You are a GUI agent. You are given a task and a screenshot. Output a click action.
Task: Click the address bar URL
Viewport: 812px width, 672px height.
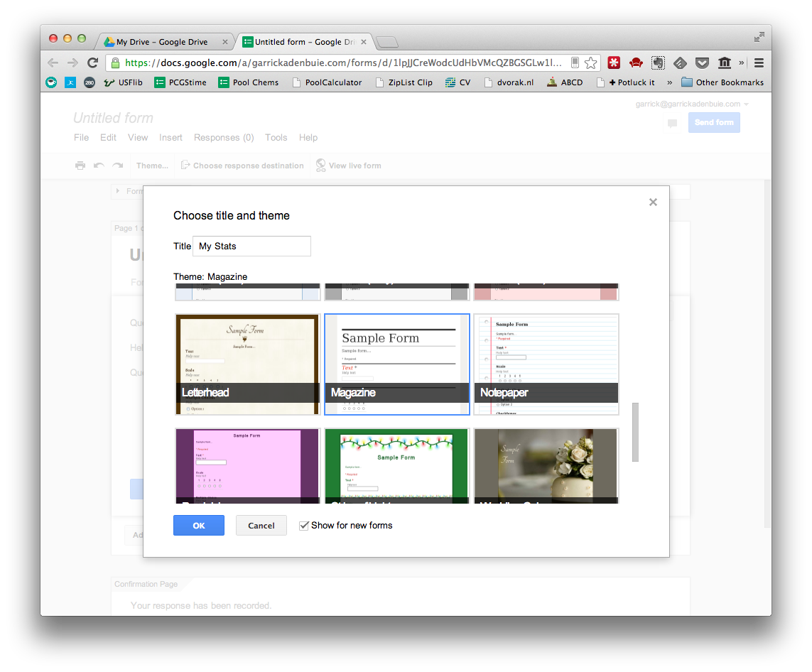click(343, 63)
